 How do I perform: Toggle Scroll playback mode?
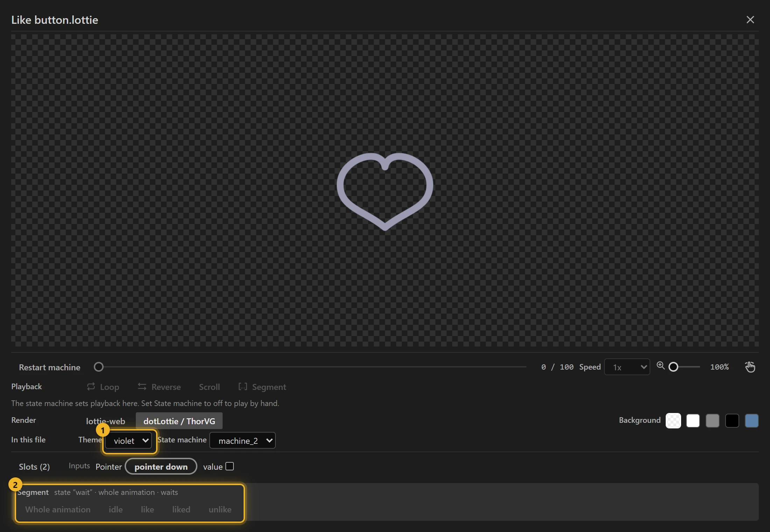point(209,387)
